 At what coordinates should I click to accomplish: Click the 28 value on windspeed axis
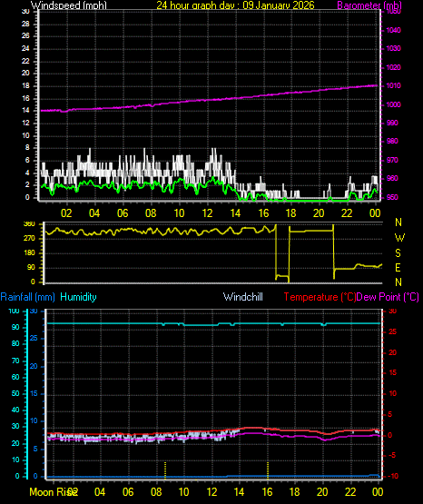[25, 25]
